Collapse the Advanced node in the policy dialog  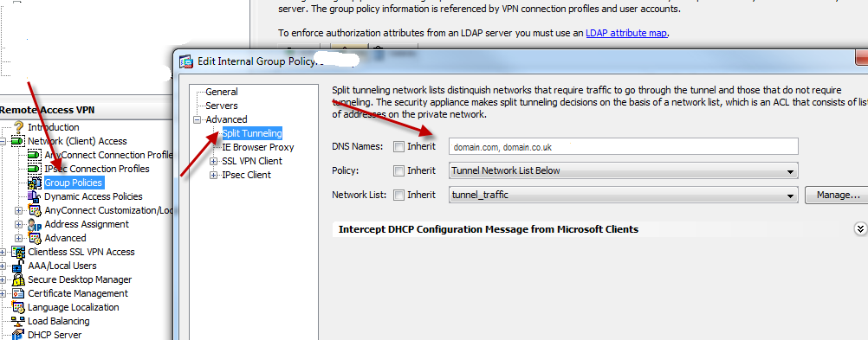[x=197, y=119]
